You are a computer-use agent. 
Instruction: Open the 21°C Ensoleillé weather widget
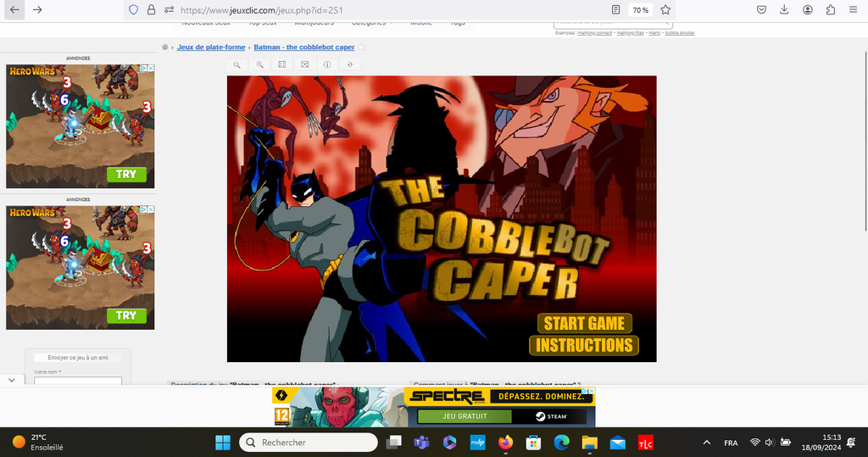point(39,443)
